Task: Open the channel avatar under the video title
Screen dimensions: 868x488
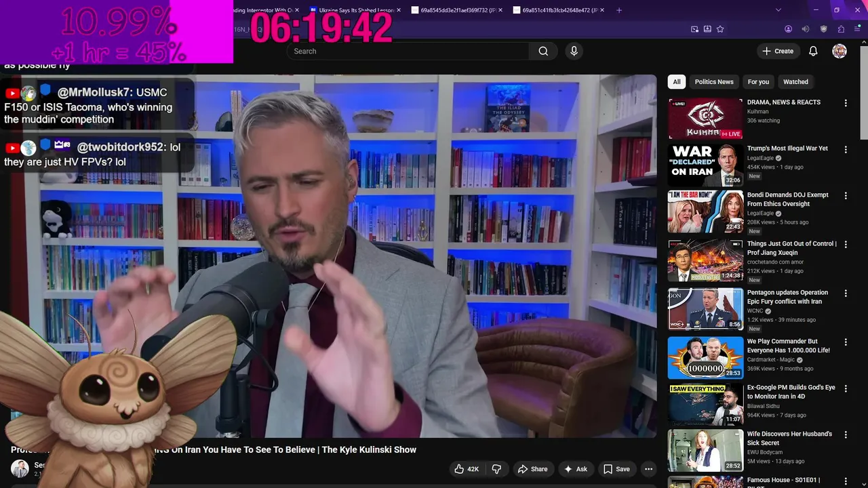Action: (x=20, y=468)
